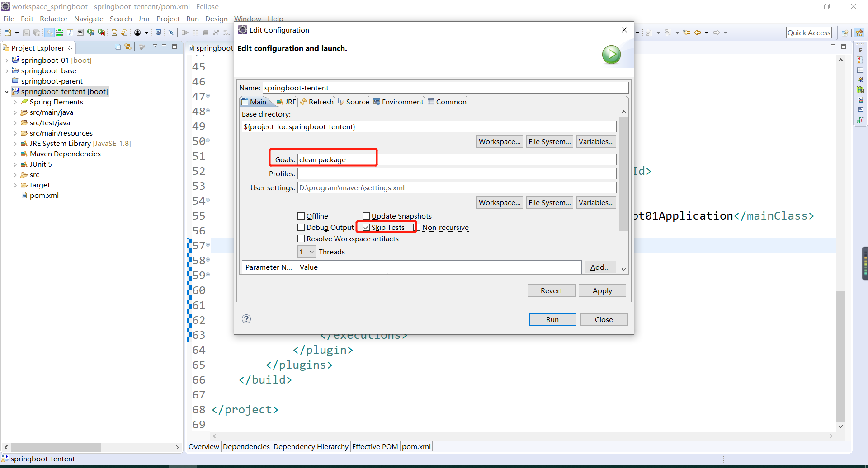The height and width of the screenshot is (468, 868).
Task: Click Add... to add a parameter
Action: (600, 267)
